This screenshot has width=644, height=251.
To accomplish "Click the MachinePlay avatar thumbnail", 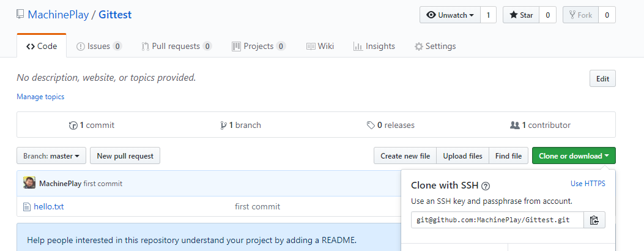I will pyautogui.click(x=29, y=183).
